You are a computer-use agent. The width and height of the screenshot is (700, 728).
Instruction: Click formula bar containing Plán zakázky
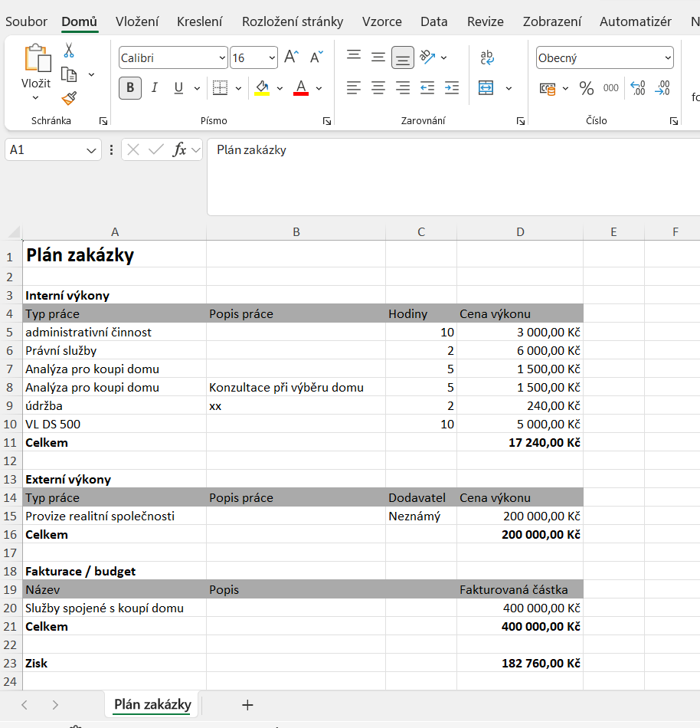pos(453,177)
